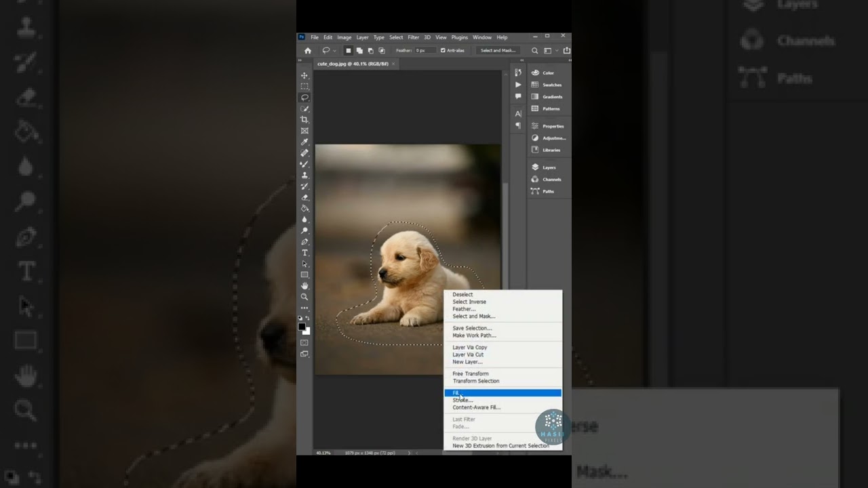Toggle Quick Mask mode
This screenshot has width=868, height=488.
(304, 343)
